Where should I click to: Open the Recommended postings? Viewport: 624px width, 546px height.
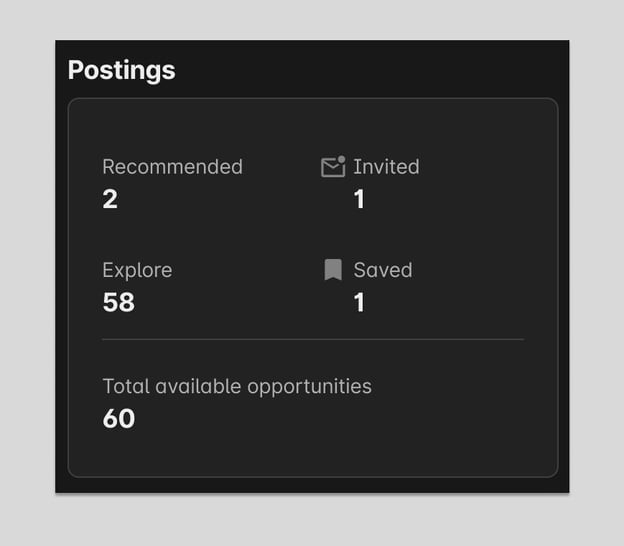coord(172,167)
